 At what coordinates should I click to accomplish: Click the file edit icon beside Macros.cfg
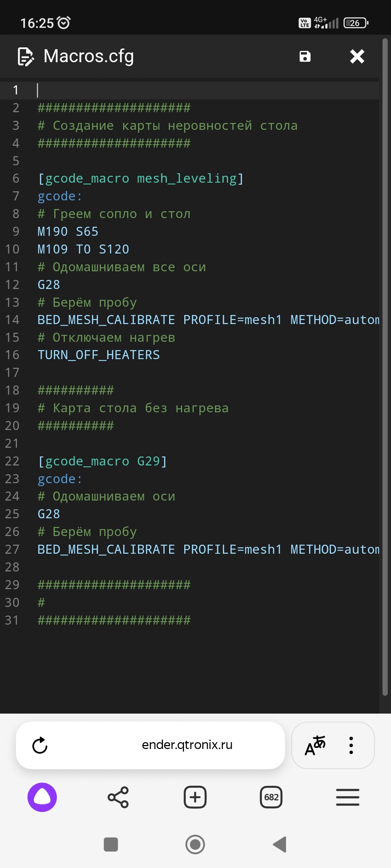(26, 57)
